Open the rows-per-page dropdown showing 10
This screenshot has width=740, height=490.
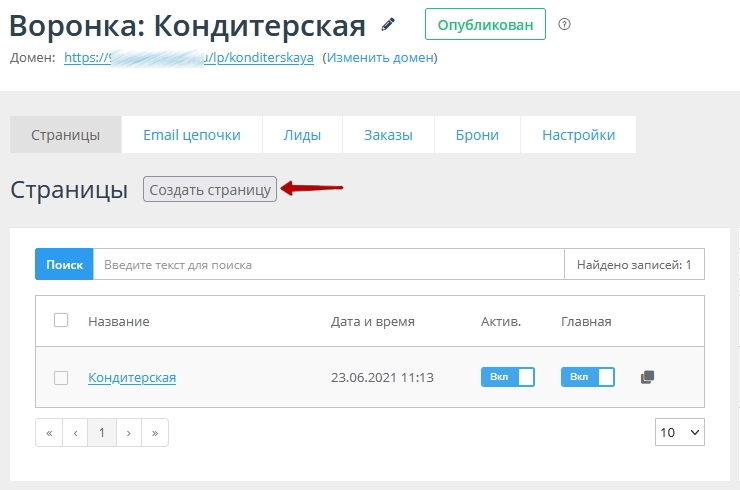[680, 432]
